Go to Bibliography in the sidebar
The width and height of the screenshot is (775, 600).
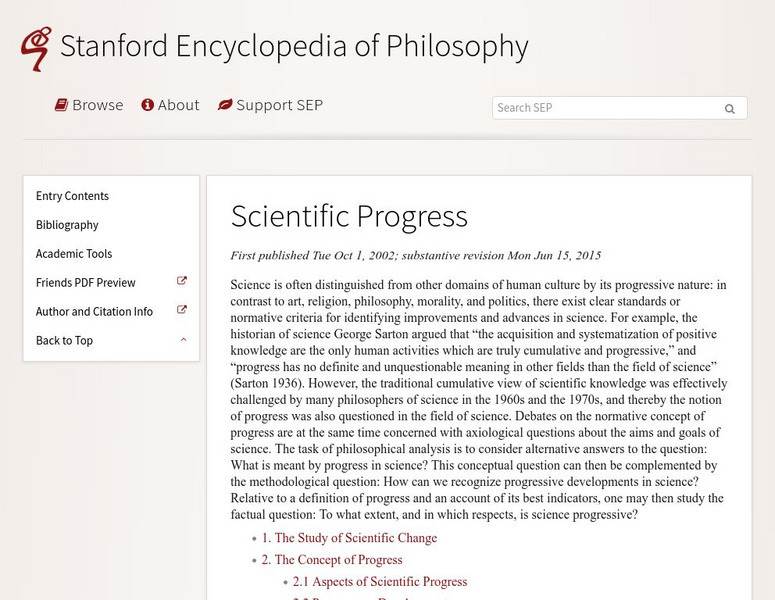(x=67, y=225)
